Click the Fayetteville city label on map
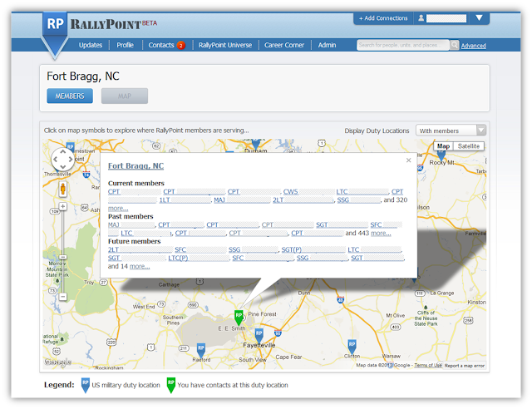The height and width of the screenshot is (409, 532). [x=259, y=345]
